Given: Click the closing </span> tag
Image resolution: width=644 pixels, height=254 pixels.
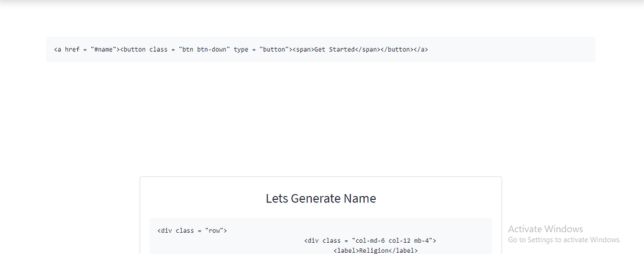Looking at the screenshot, I should (x=367, y=49).
